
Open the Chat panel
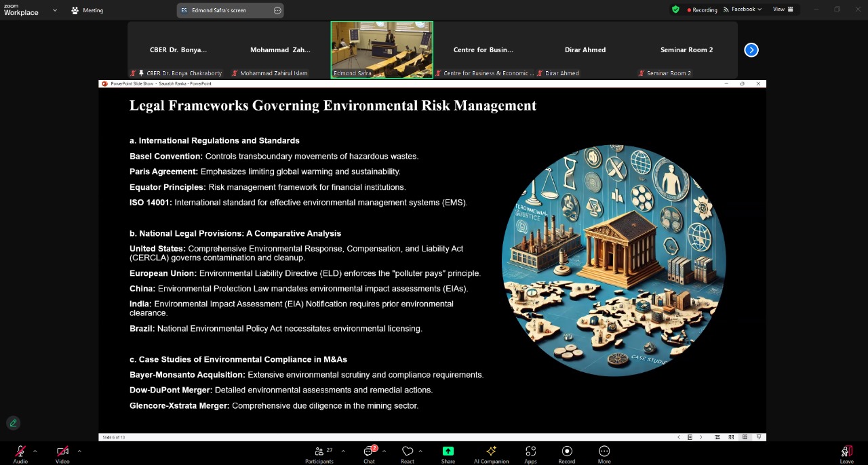pos(369,453)
